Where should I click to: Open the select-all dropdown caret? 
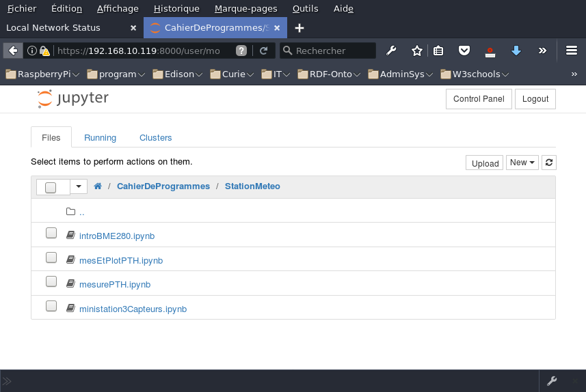pos(79,186)
